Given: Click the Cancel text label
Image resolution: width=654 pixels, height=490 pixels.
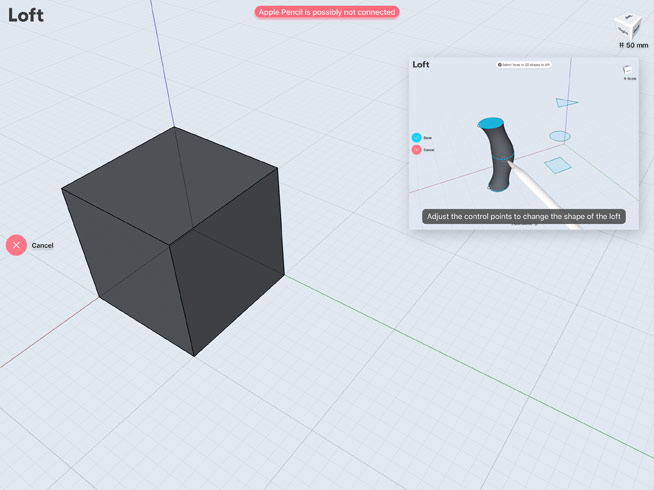Looking at the screenshot, I should [42, 245].
